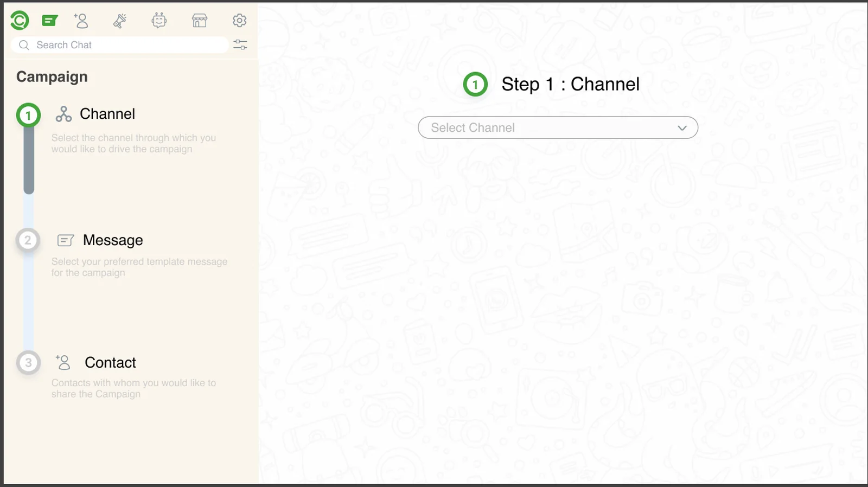Open the add contact icon in top toolbar
Viewport: 868px width, 487px height.
(81, 21)
